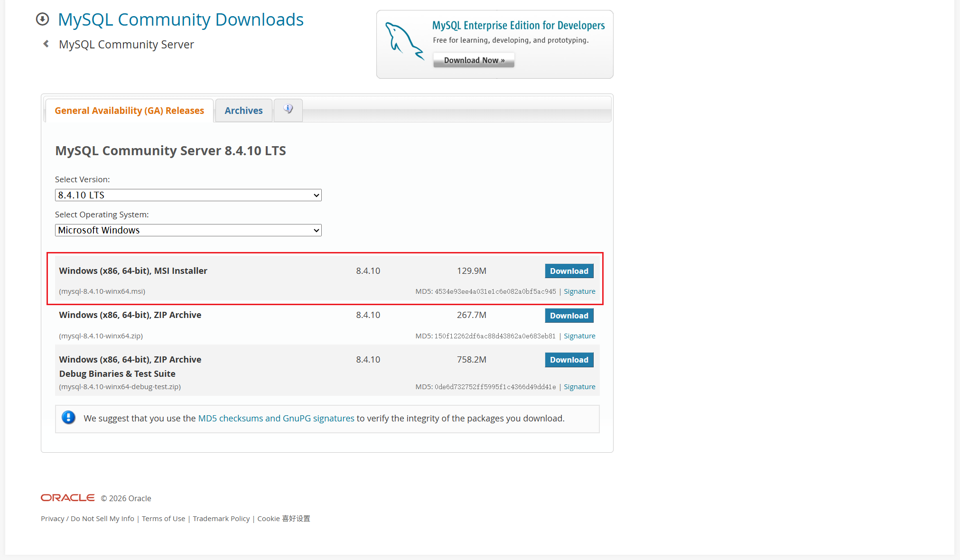The width and height of the screenshot is (960, 560).
Task: Click the 'Windows (x86, 64-bit), MSI Installer' title
Action: pyautogui.click(x=133, y=271)
